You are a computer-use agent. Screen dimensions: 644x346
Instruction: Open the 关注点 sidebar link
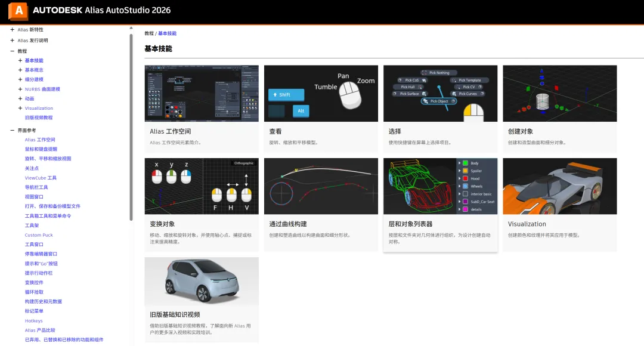tap(32, 168)
